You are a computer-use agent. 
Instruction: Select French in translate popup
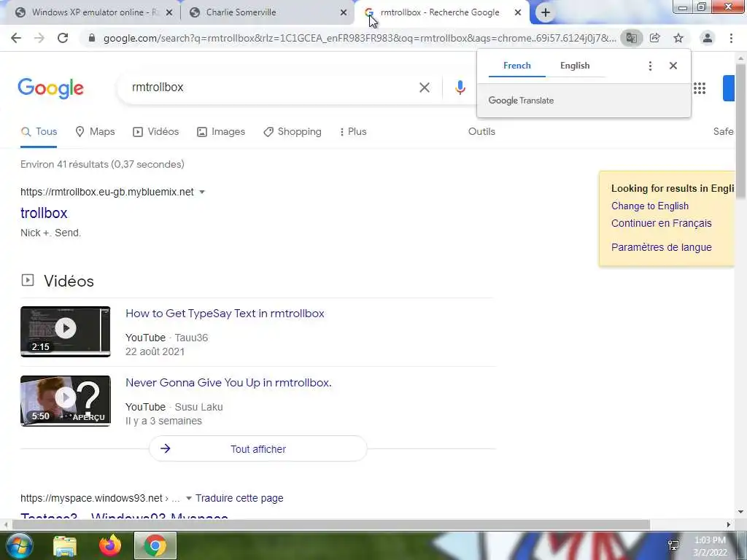click(x=517, y=66)
